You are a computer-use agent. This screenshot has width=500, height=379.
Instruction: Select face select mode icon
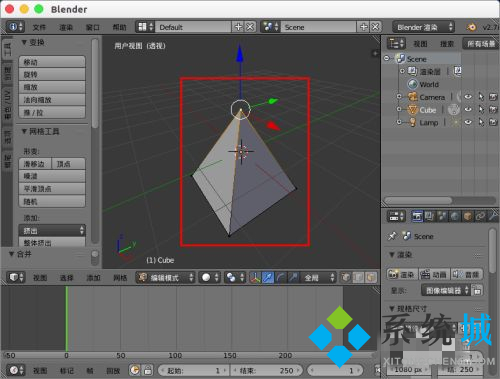[371, 277]
